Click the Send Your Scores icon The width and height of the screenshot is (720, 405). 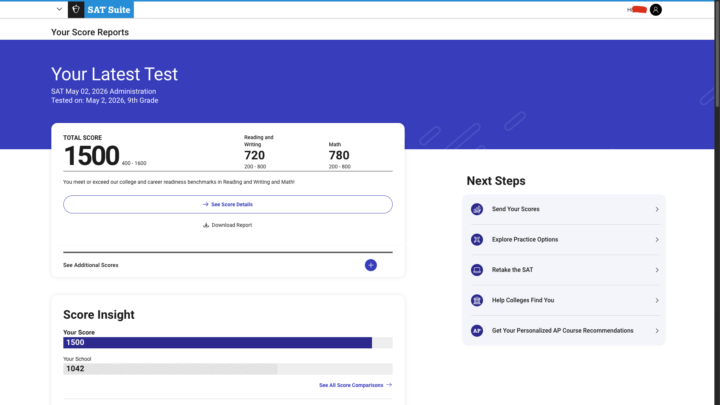(x=477, y=209)
